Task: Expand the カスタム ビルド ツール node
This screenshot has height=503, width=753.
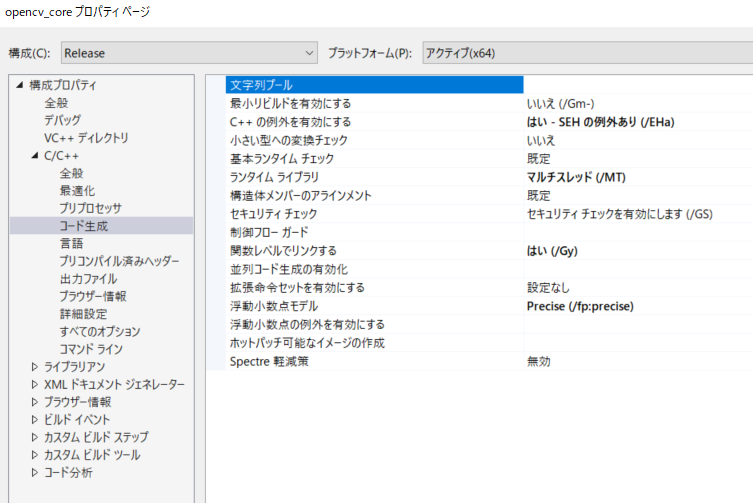Action: pyautogui.click(x=35, y=454)
